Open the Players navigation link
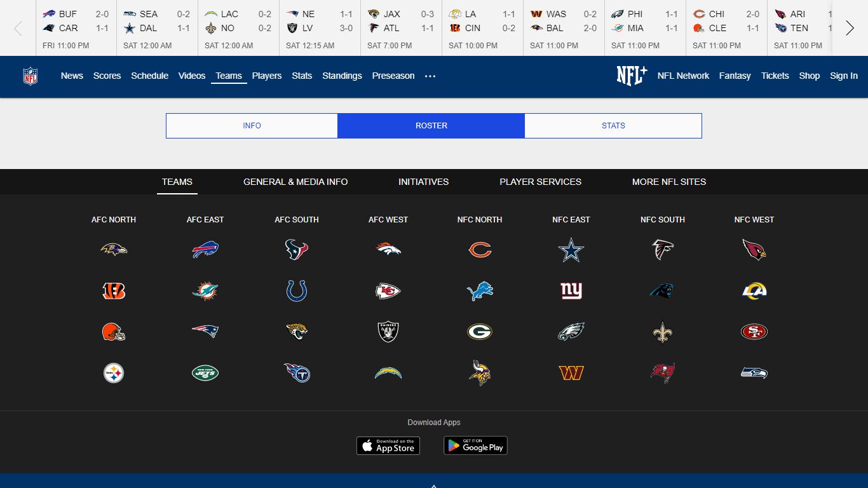The height and width of the screenshot is (488, 868). (x=267, y=76)
